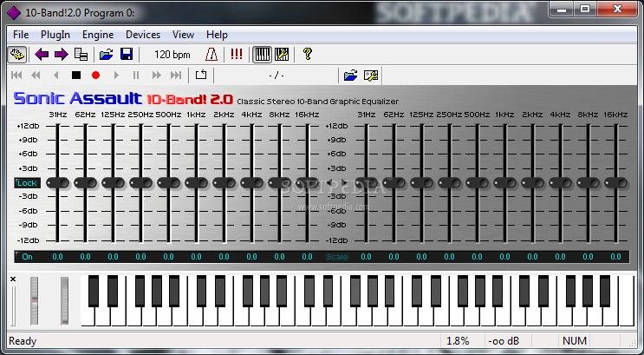644x355 pixels.
Task: Click left channel 1kHz slider knob
Action: click(x=197, y=183)
